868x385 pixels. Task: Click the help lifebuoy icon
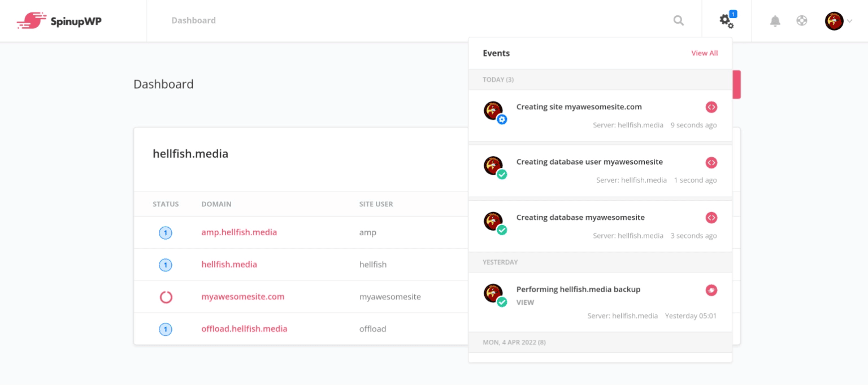[802, 21]
